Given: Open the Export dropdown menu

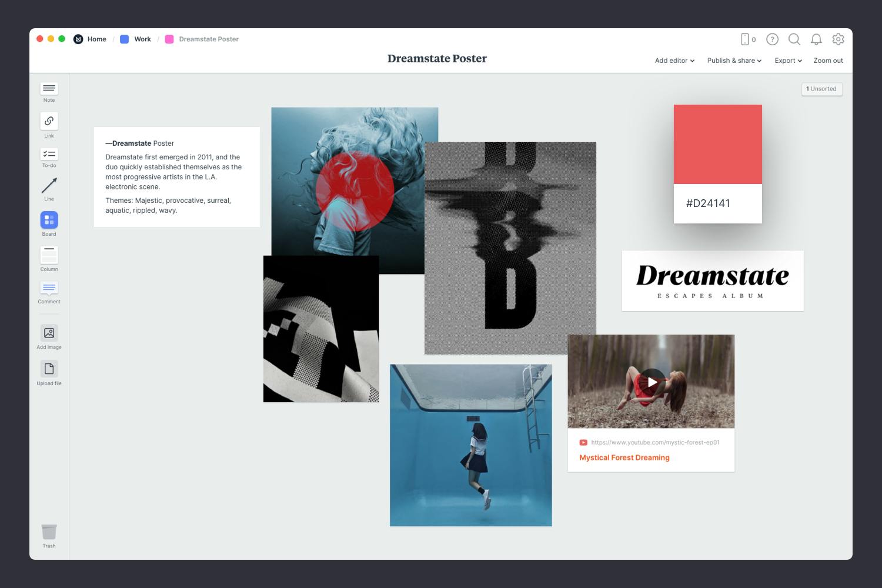Looking at the screenshot, I should coord(788,61).
